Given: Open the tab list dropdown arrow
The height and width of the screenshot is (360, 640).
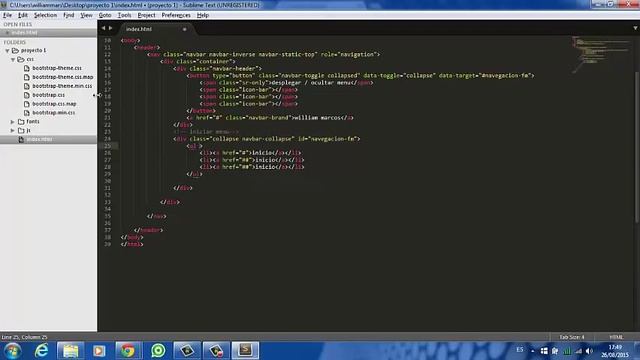Looking at the screenshot, I should pos(635,28).
